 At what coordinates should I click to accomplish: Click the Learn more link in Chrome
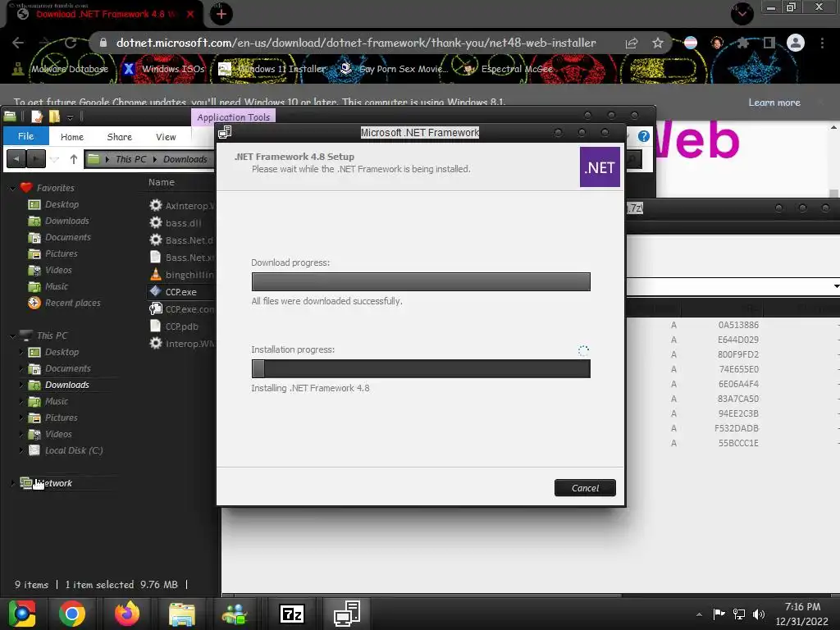click(774, 103)
